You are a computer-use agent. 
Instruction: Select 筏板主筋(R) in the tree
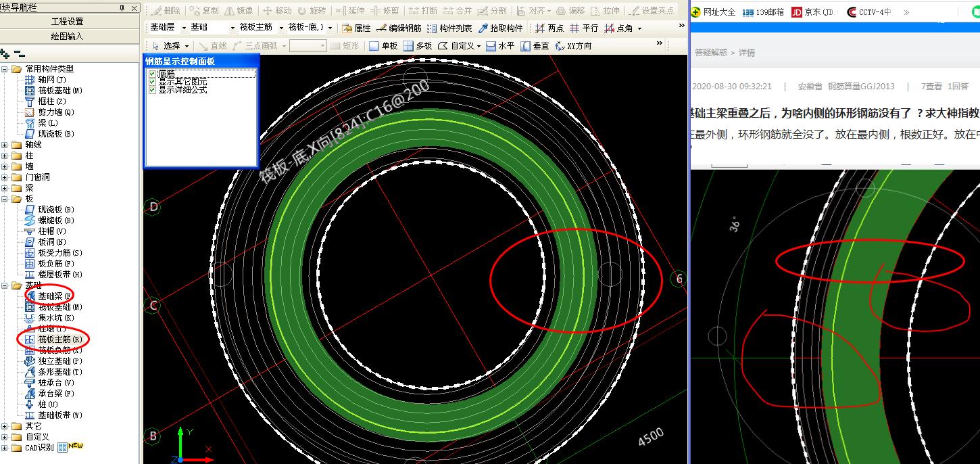pos(53,340)
